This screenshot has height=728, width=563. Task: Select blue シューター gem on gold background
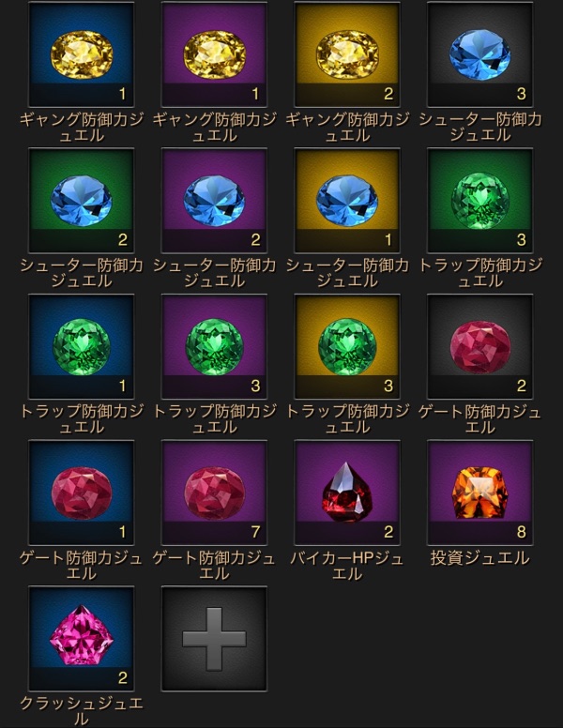(347, 201)
